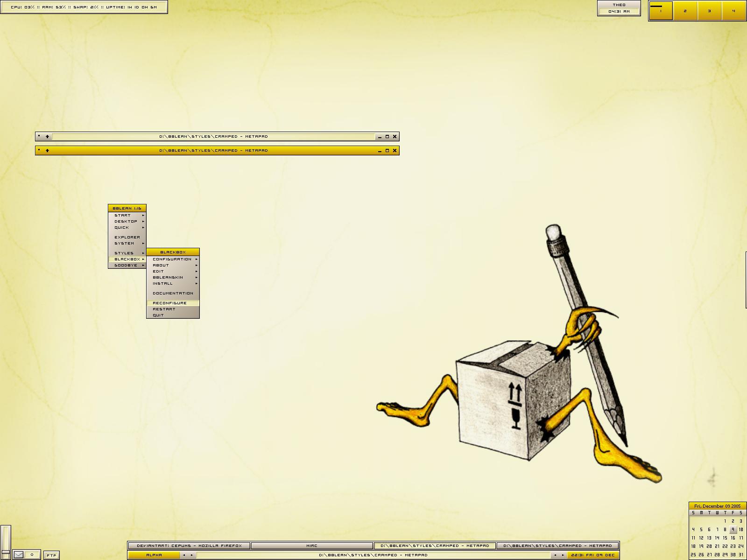The height and width of the screenshot is (560, 747).
Task: Choose Reconfigure in the Blackbox menu
Action: click(173, 303)
